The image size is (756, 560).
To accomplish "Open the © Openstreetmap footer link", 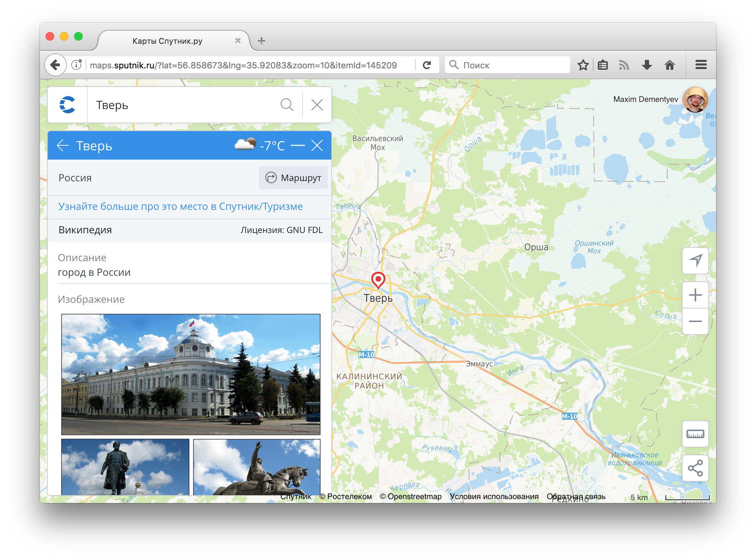I will click(x=410, y=496).
